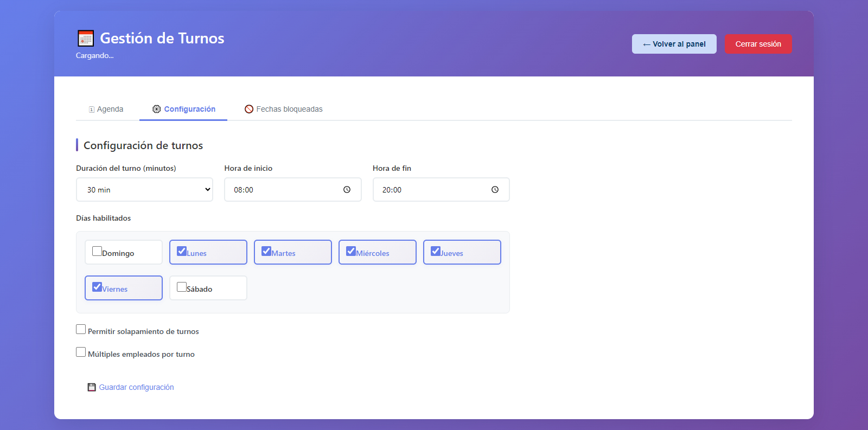Image resolution: width=868 pixels, height=430 pixels.
Task: Uncheck the Viernes day checkbox
Action: 97,287
